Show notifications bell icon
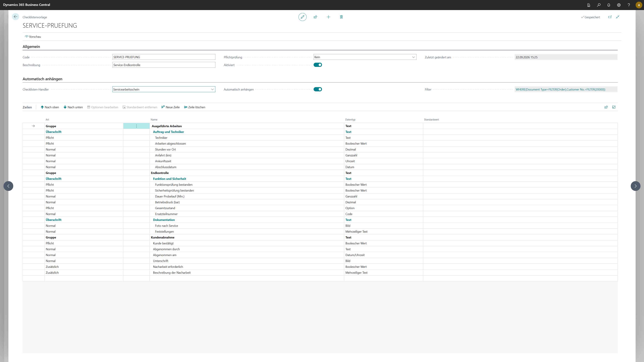 click(x=609, y=5)
